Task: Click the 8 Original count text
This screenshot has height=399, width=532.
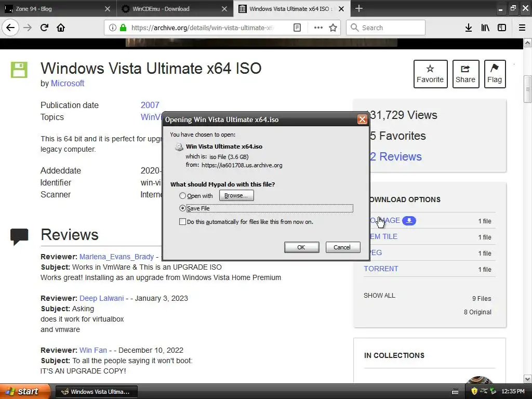Action: pos(478,312)
